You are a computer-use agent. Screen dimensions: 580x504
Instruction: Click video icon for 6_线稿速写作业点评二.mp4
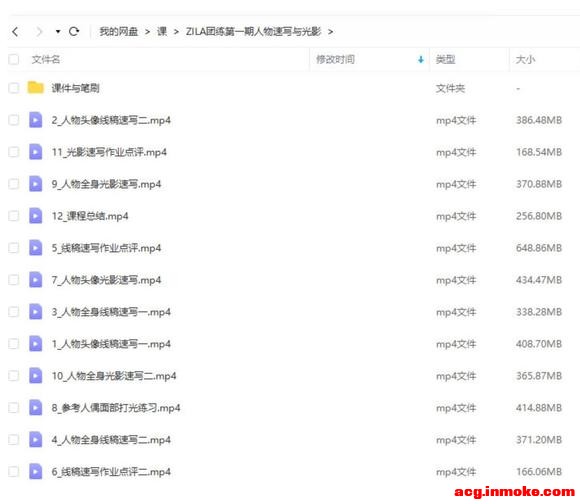36,471
